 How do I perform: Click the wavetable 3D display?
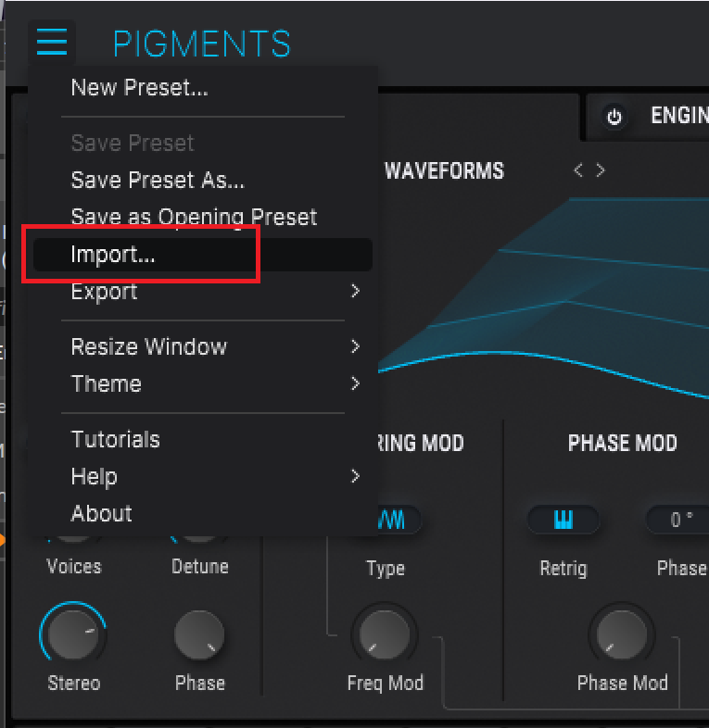[544, 297]
